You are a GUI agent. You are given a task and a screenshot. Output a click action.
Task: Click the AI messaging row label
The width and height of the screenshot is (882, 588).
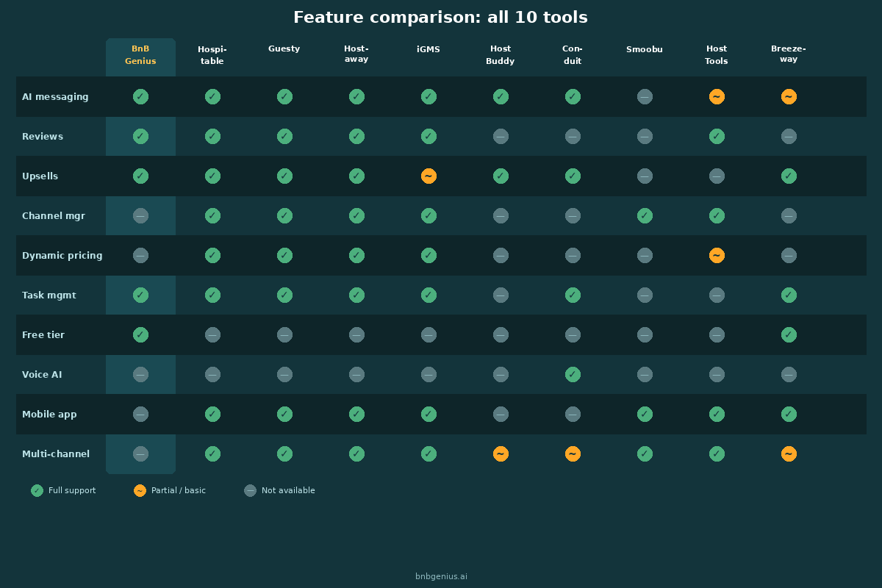[55, 96]
